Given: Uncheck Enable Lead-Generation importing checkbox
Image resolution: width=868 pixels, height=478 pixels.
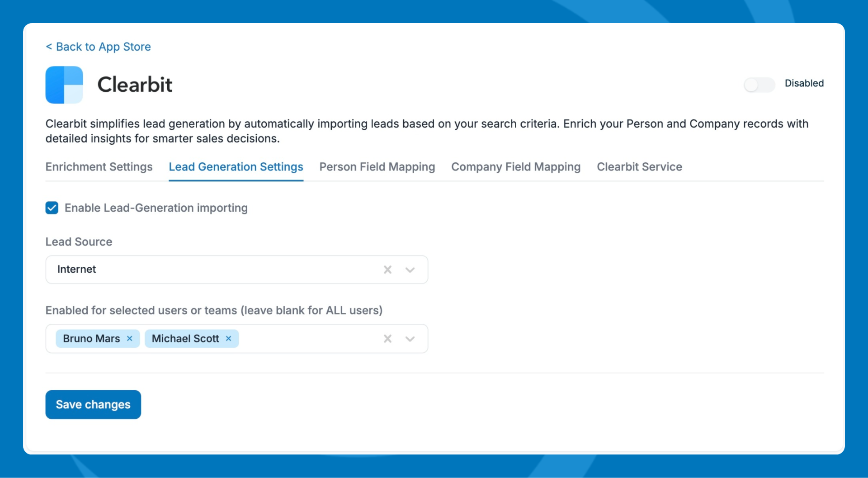Looking at the screenshot, I should coord(52,208).
